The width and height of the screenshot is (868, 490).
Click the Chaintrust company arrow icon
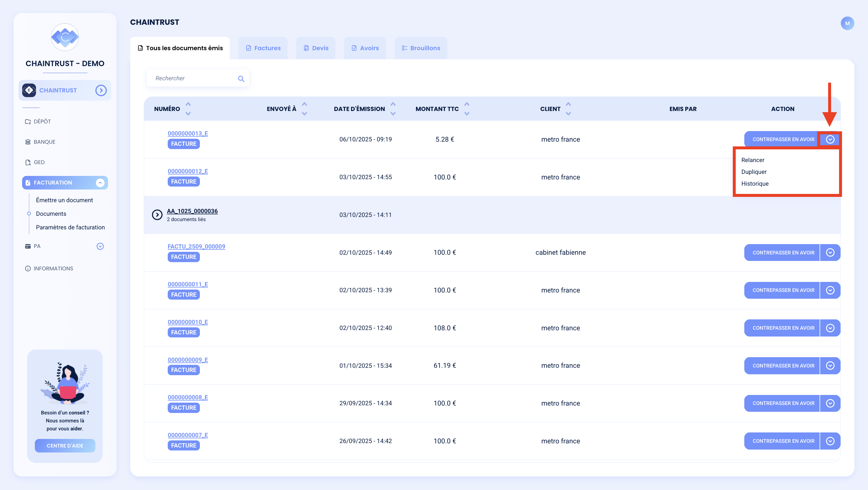pos(101,90)
